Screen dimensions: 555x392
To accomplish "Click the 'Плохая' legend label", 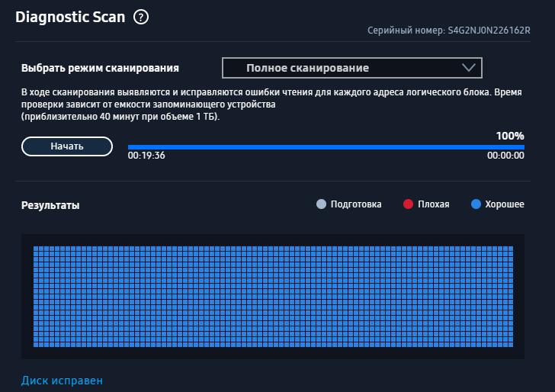I will [434, 204].
